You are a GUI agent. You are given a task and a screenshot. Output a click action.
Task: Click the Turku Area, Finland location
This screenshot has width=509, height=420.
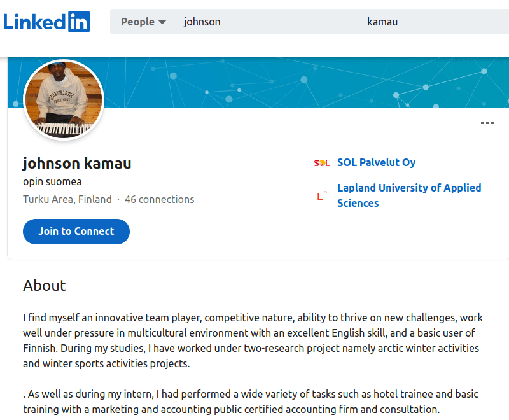pos(67,199)
